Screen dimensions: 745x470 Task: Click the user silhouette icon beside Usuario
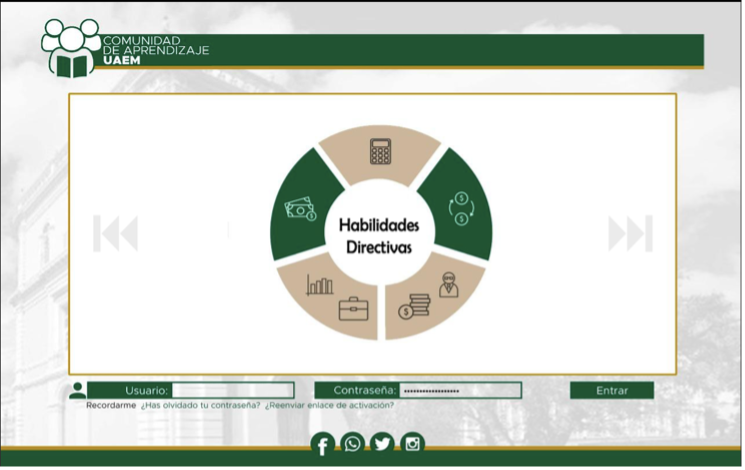coord(77,390)
